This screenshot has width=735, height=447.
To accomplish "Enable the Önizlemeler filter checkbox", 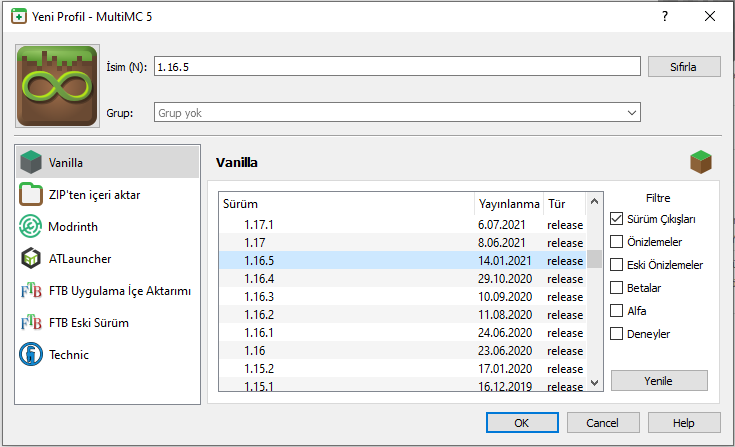I will pos(616,242).
